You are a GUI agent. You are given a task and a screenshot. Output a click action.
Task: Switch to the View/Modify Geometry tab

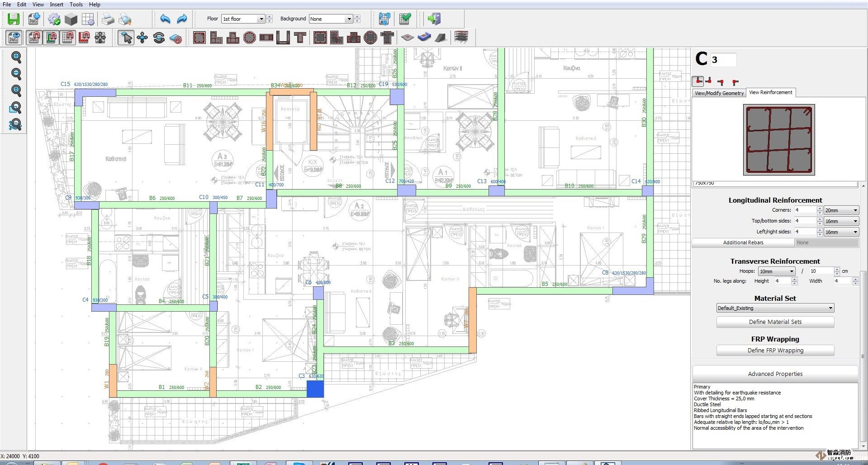click(x=719, y=93)
